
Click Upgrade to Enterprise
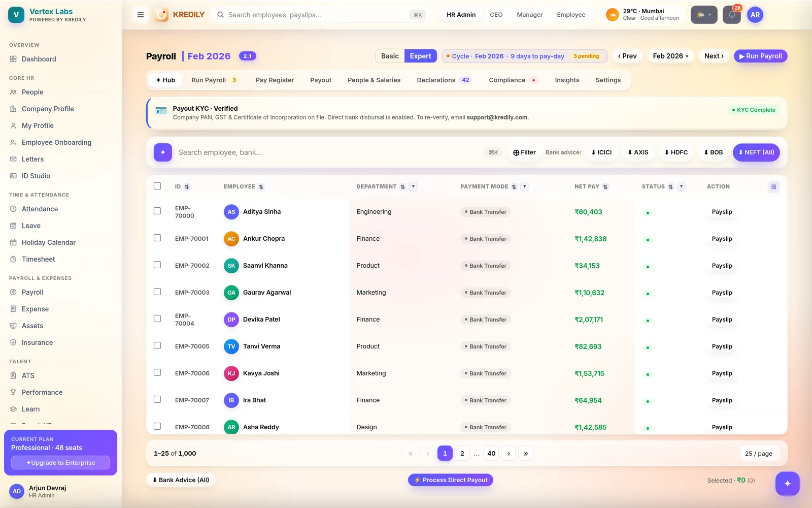click(x=60, y=463)
